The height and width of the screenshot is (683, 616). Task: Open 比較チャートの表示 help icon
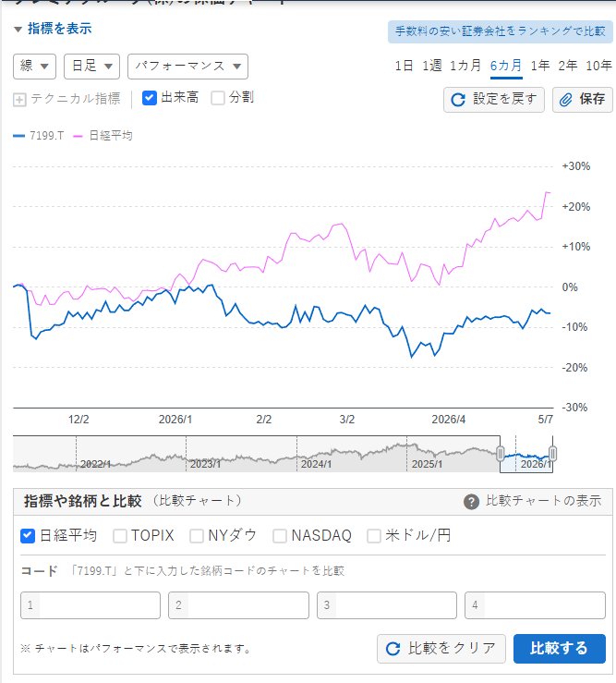coord(472,502)
